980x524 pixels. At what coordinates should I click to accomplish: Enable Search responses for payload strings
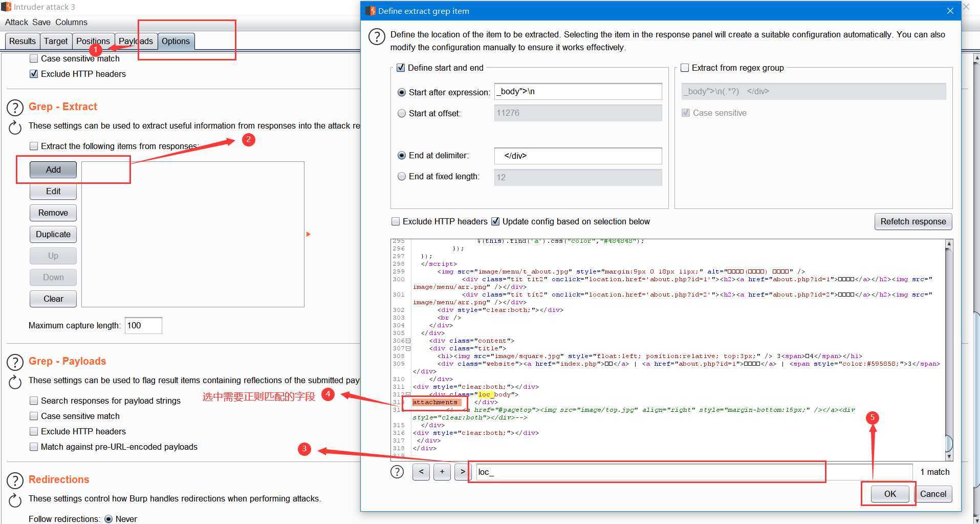pyautogui.click(x=34, y=401)
